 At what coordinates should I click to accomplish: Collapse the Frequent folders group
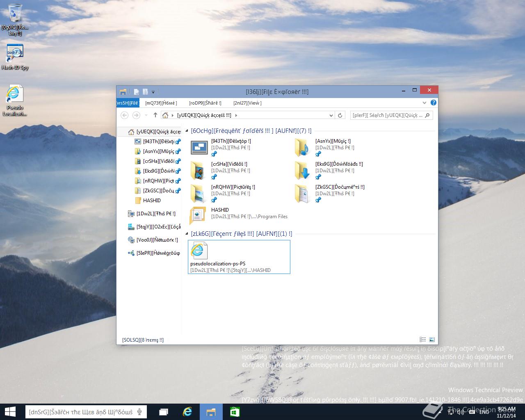click(x=187, y=131)
